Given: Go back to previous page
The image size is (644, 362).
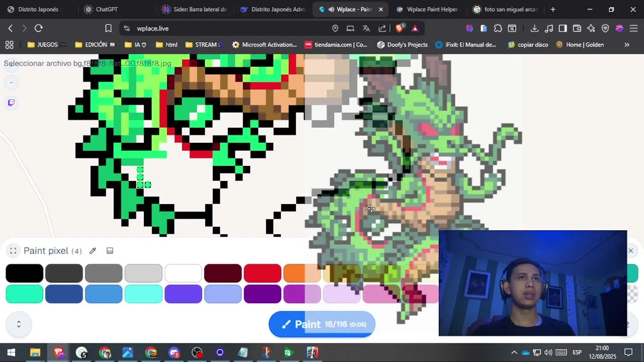Looking at the screenshot, I should pos(10,29).
